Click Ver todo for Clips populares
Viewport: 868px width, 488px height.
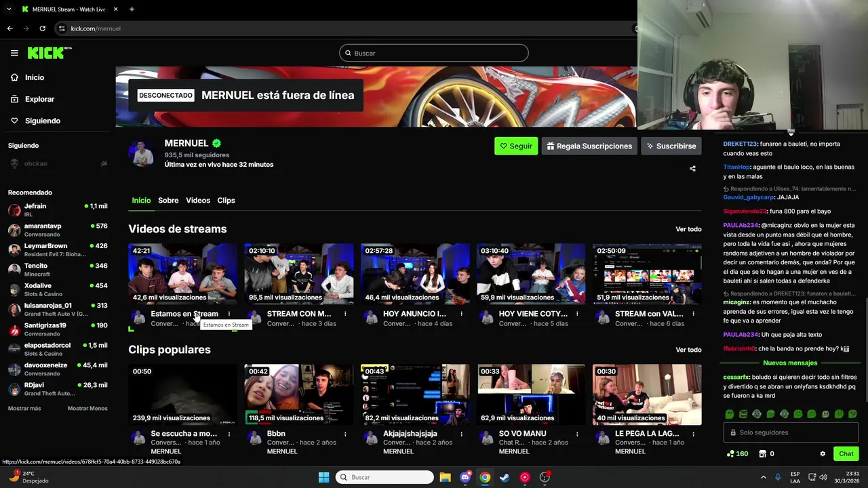coord(688,350)
